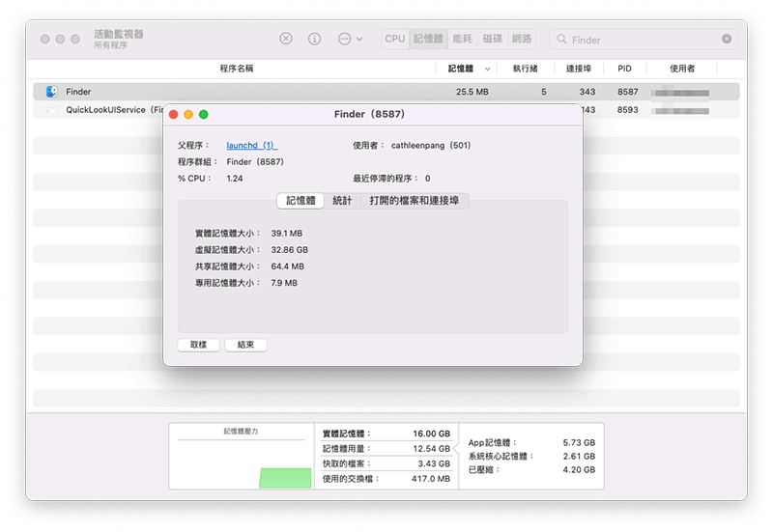Open the 網路 tab
This screenshot has height=532, width=773.
[x=522, y=39]
